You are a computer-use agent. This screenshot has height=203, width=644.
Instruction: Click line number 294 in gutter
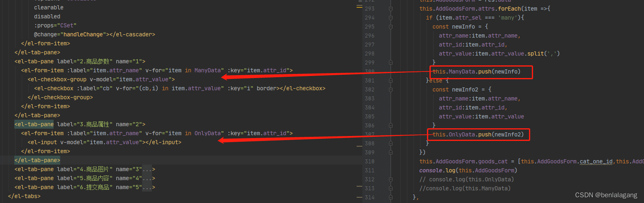click(x=369, y=18)
